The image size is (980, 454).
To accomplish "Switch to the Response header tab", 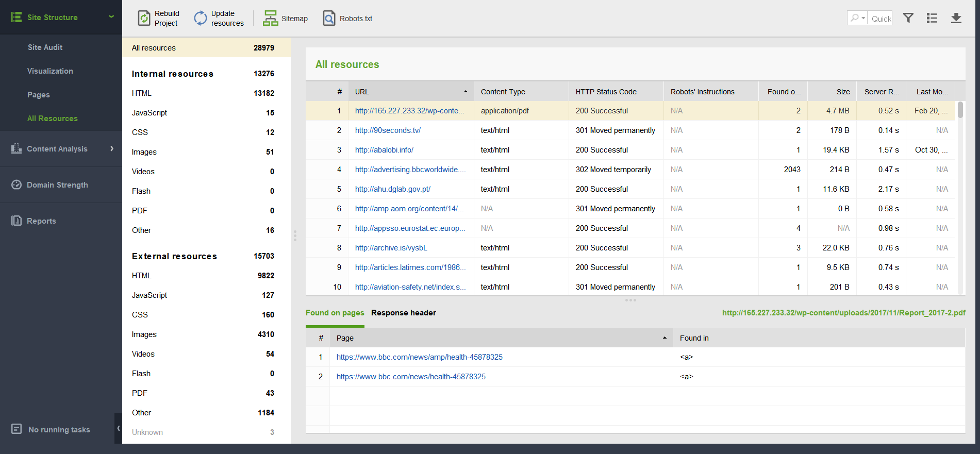I will [403, 313].
